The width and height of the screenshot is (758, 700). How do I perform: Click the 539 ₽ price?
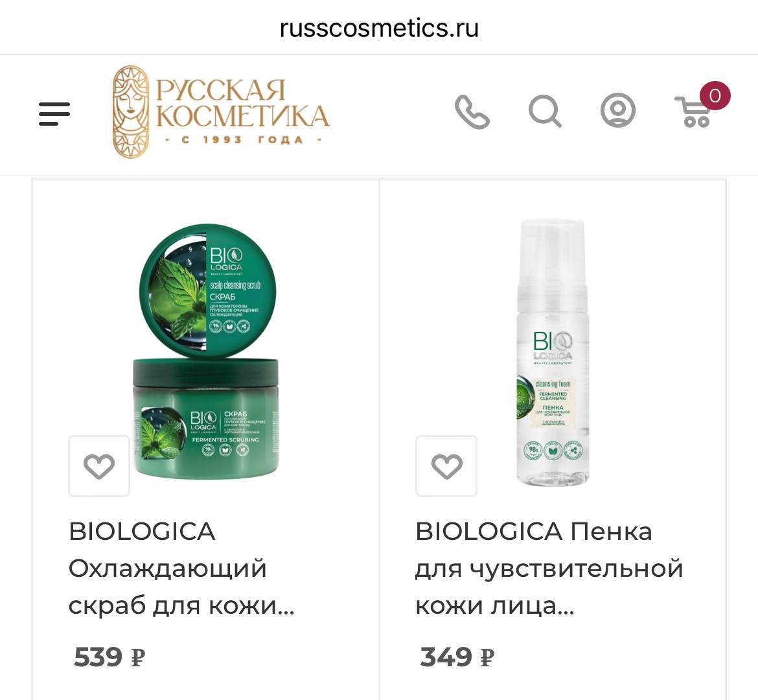click(x=109, y=657)
